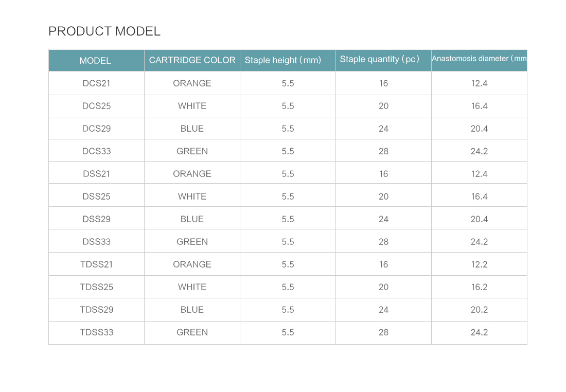Select diameter 12.2 in TDSS21 row
The height and width of the screenshot is (392, 566).
(x=479, y=264)
